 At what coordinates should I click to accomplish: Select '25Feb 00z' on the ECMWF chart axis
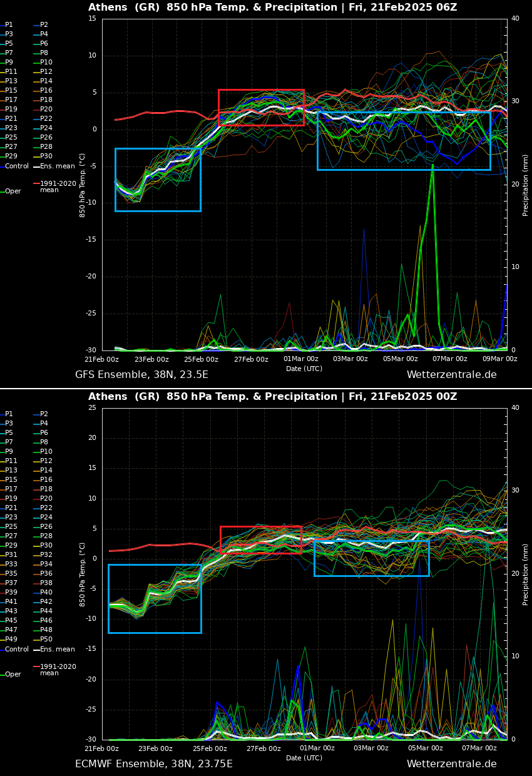(210, 748)
